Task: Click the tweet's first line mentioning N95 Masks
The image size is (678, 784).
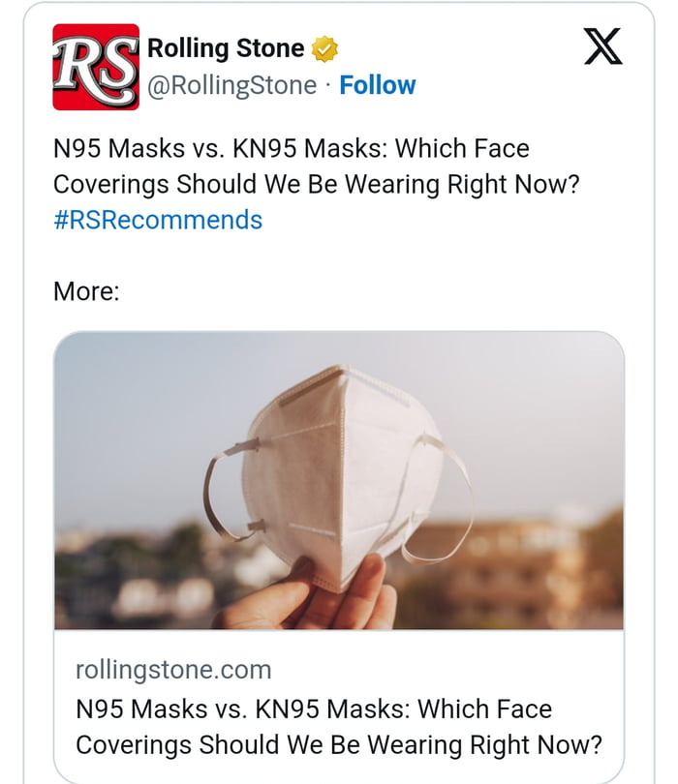Action: click(291, 150)
